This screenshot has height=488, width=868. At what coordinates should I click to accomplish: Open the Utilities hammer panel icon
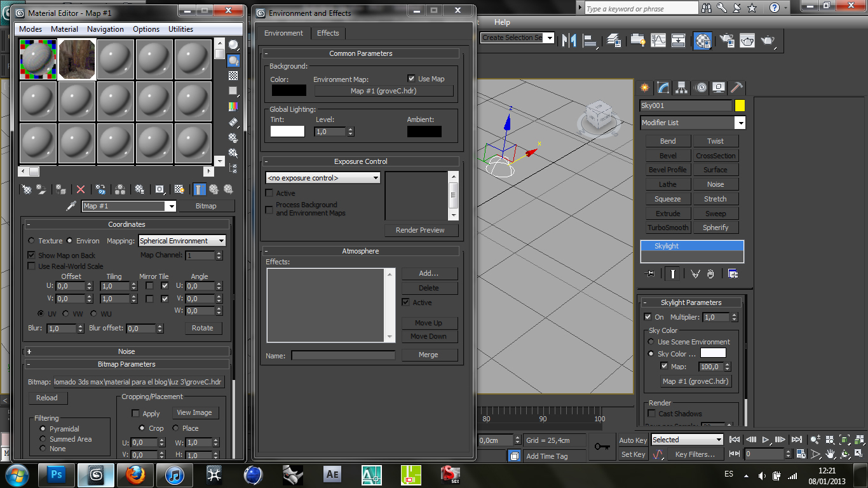coord(736,88)
